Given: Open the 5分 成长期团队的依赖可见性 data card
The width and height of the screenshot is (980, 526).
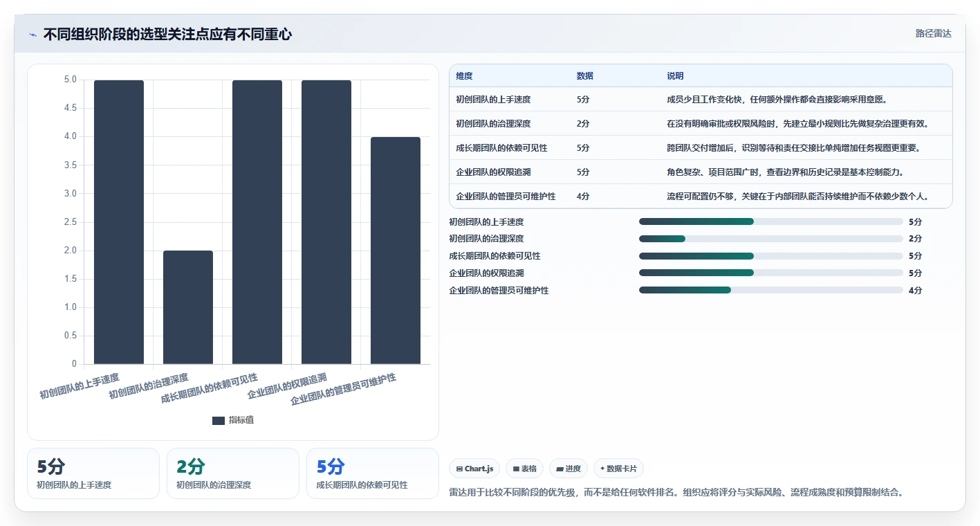Looking at the screenshot, I should click(x=373, y=473).
